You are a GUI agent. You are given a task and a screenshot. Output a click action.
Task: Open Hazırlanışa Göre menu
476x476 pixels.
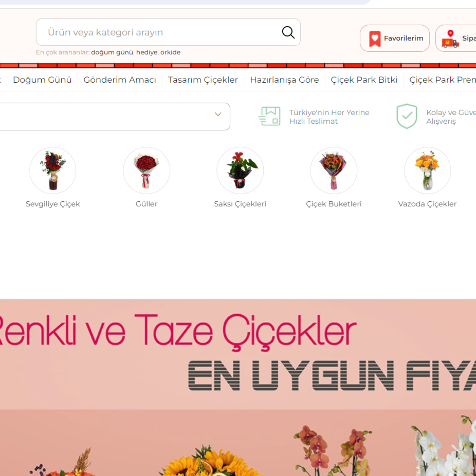(x=284, y=80)
